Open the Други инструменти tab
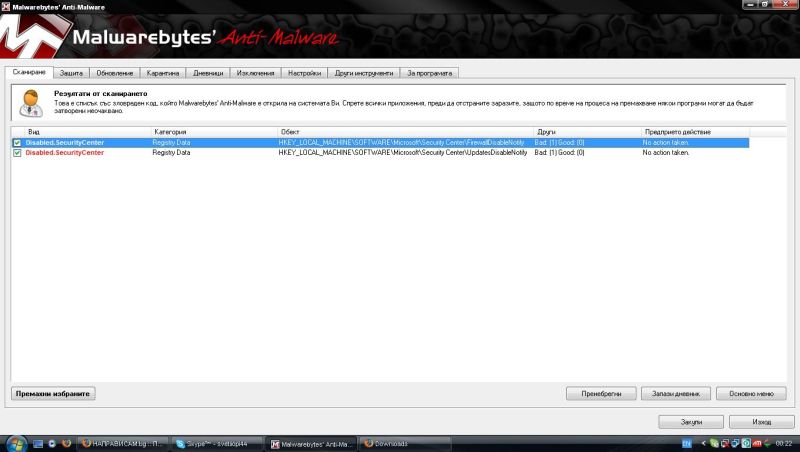The height and width of the screenshot is (452, 800). coord(364,73)
